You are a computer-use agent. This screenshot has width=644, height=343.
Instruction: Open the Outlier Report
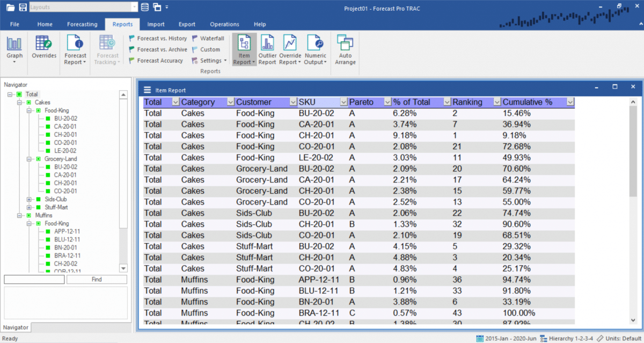pos(267,48)
